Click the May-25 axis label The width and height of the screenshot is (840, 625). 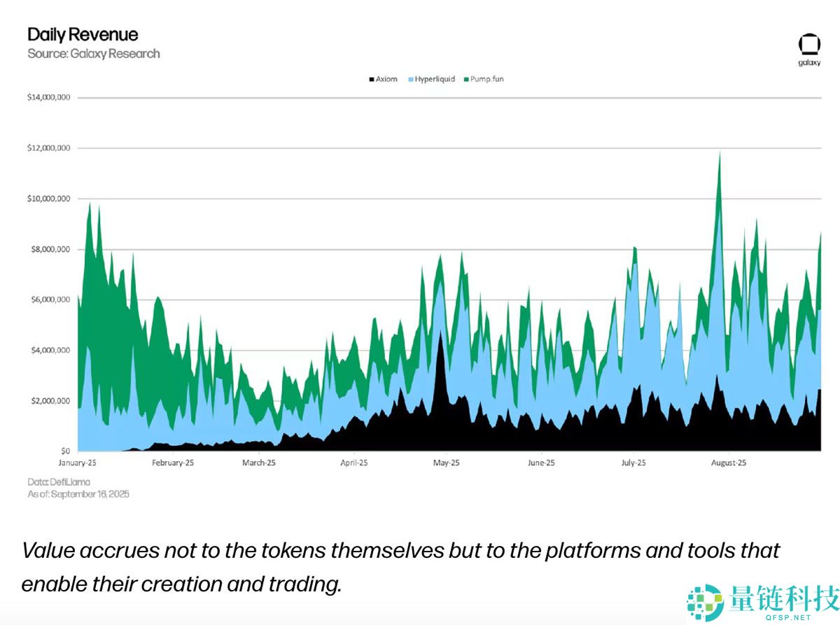pyautogui.click(x=446, y=463)
